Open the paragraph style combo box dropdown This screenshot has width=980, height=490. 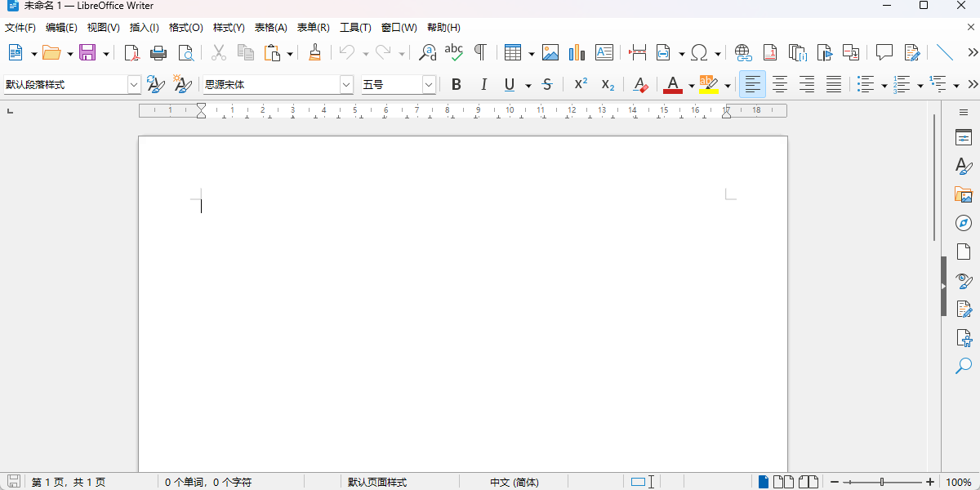pyautogui.click(x=133, y=84)
